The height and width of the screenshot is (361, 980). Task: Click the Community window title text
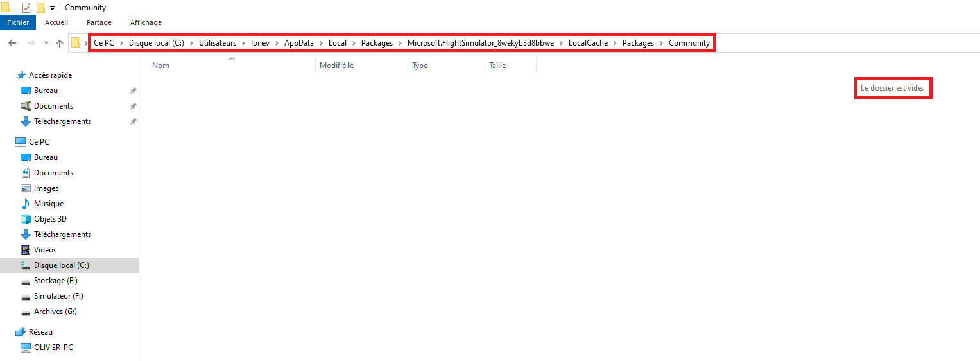click(x=85, y=8)
